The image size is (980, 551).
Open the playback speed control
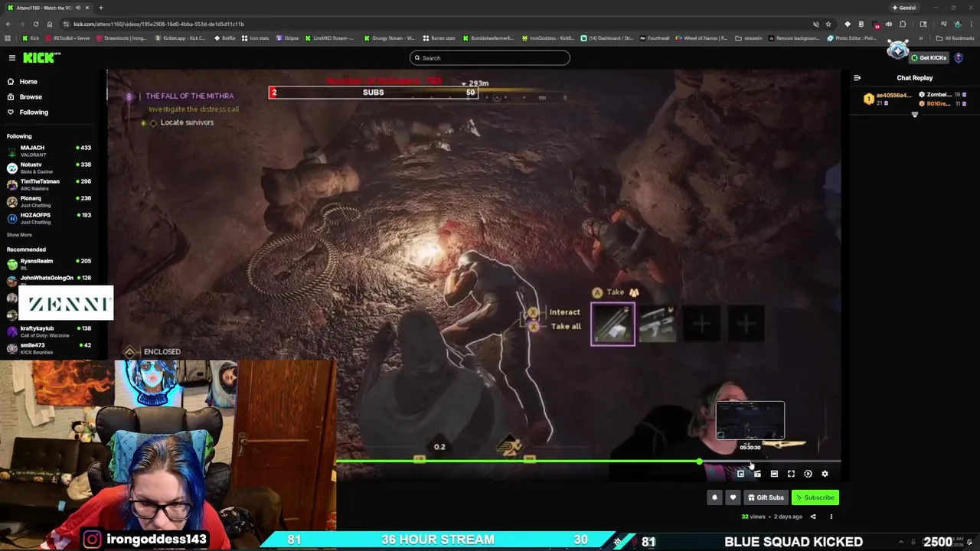(x=808, y=474)
